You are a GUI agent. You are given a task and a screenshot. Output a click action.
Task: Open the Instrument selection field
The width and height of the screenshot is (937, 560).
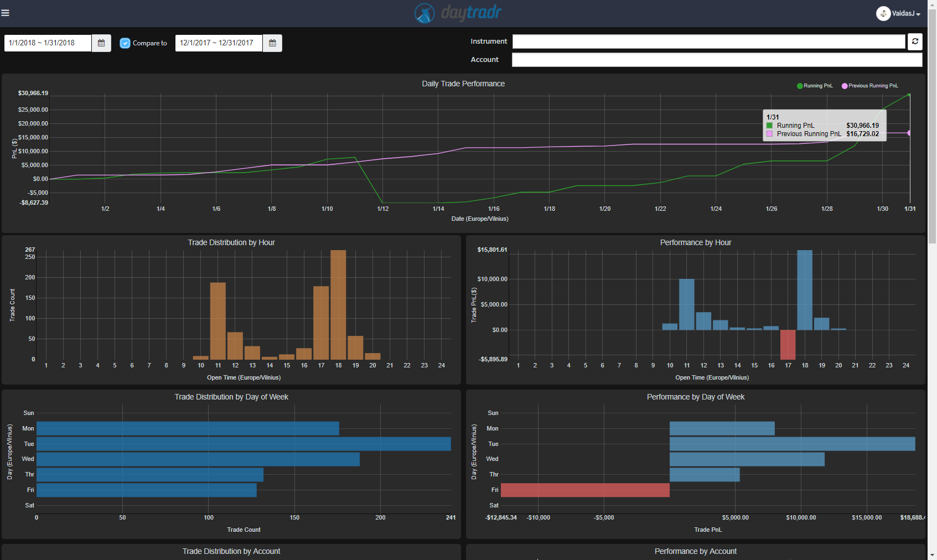pos(708,42)
